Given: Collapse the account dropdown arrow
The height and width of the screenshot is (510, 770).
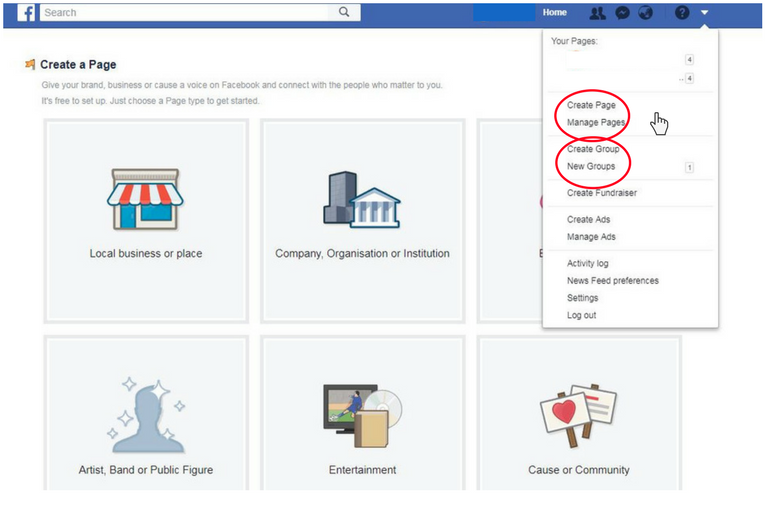Looking at the screenshot, I should tap(704, 13).
